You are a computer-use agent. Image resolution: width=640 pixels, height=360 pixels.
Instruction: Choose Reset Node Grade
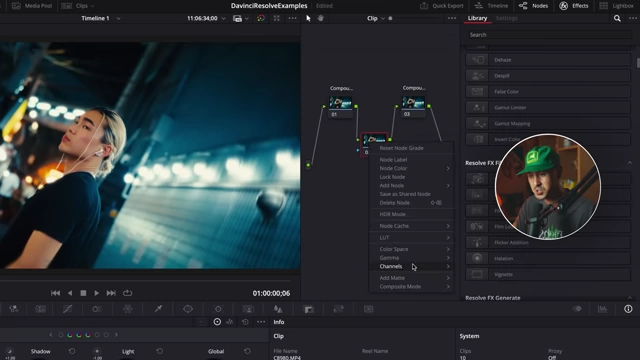click(x=411, y=148)
